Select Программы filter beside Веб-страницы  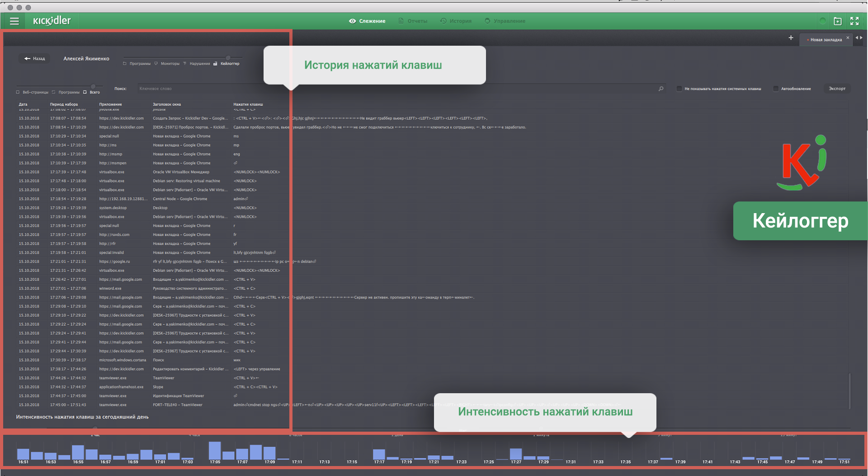[x=66, y=92]
